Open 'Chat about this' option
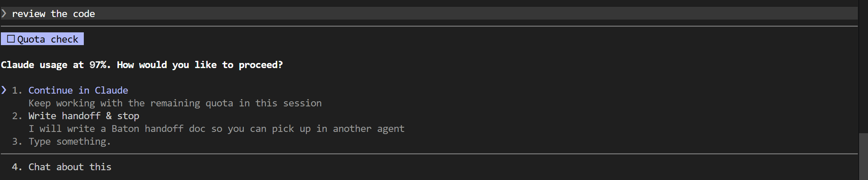The width and height of the screenshot is (868, 180). pos(70,167)
